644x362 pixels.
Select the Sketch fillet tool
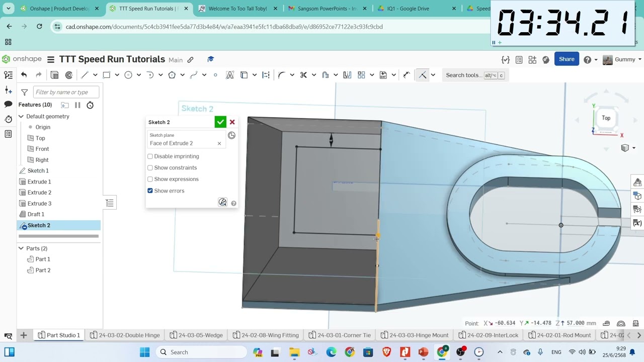click(282, 75)
